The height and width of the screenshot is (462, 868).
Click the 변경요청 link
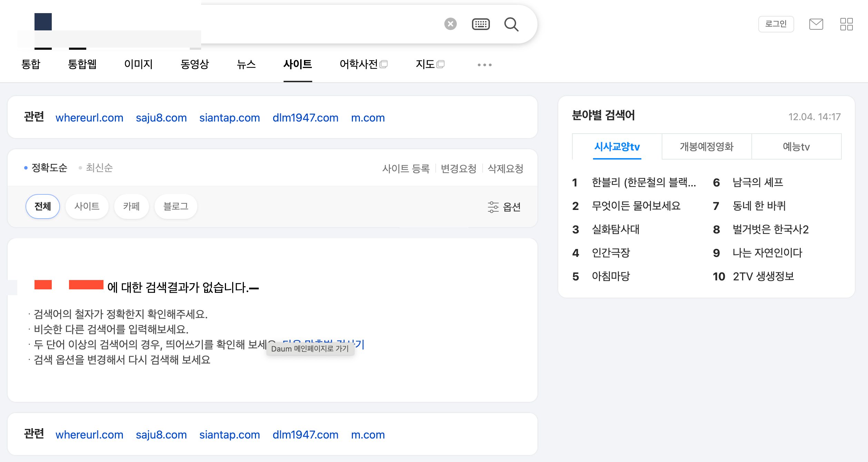pyautogui.click(x=458, y=169)
